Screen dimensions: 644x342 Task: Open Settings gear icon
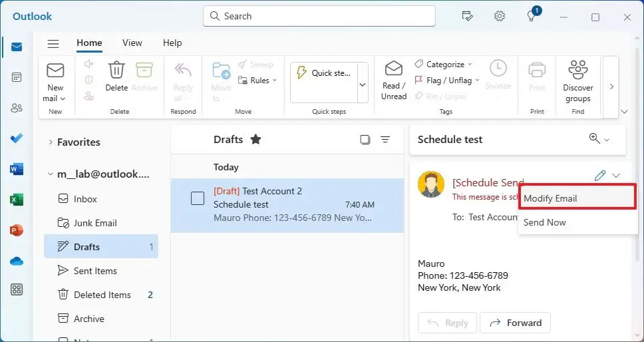pos(499,17)
